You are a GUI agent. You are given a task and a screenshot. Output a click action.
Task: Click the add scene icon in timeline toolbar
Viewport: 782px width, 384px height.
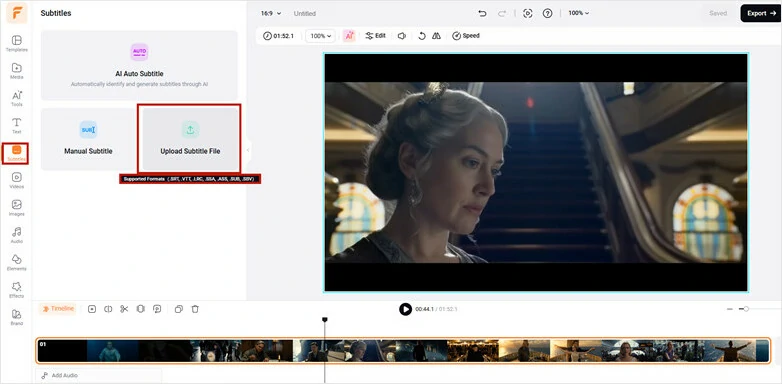(x=92, y=309)
